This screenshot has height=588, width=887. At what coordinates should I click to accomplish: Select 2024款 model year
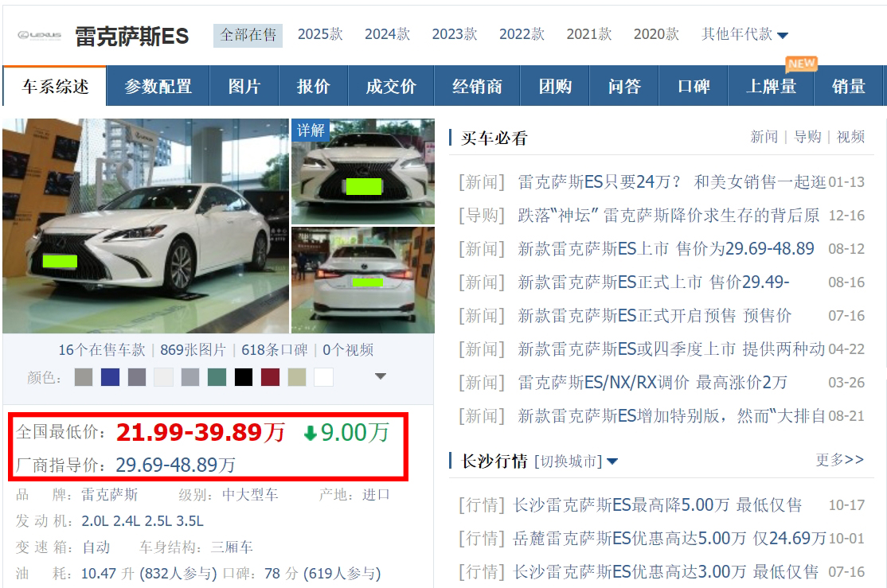[388, 34]
